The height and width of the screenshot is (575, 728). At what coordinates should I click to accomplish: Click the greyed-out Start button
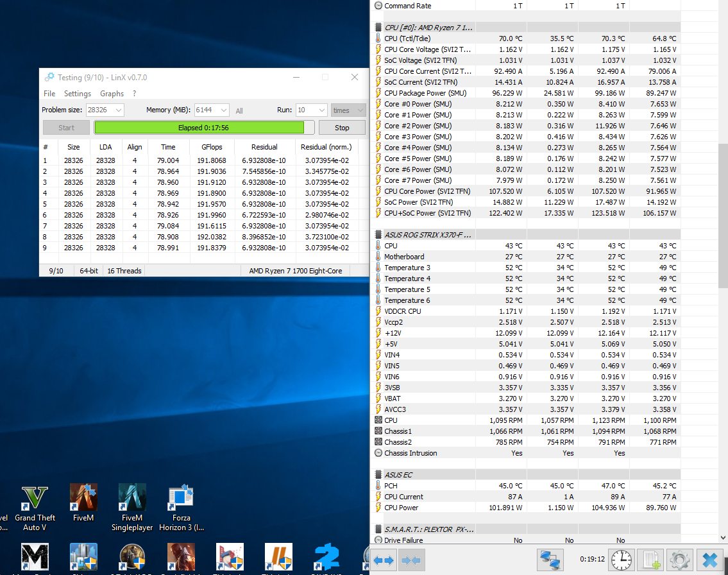(x=66, y=128)
